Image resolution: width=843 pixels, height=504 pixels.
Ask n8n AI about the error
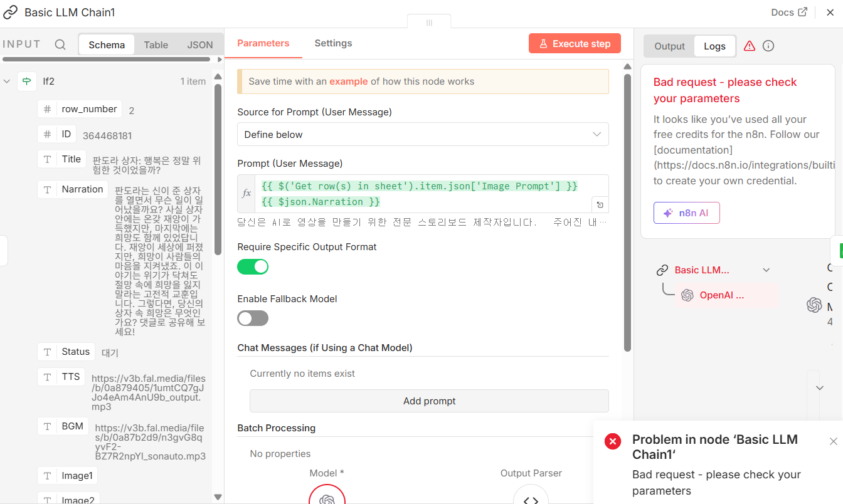tap(686, 213)
